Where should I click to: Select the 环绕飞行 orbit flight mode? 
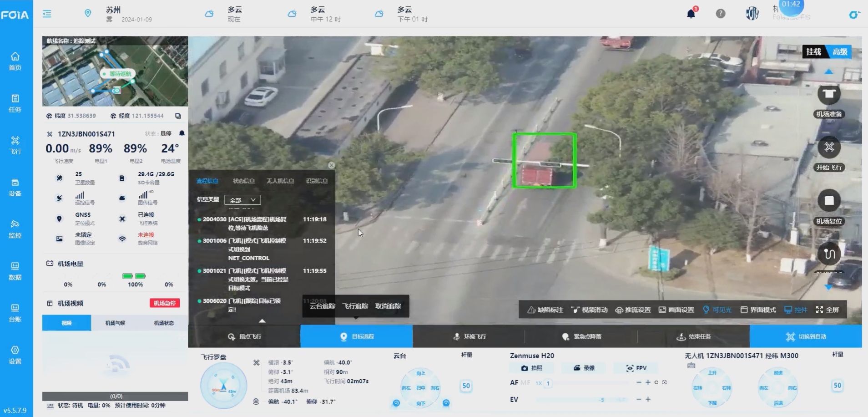(469, 336)
